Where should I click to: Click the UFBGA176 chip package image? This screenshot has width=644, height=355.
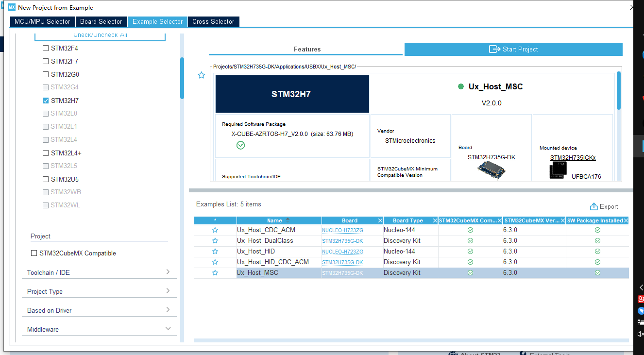(x=559, y=170)
